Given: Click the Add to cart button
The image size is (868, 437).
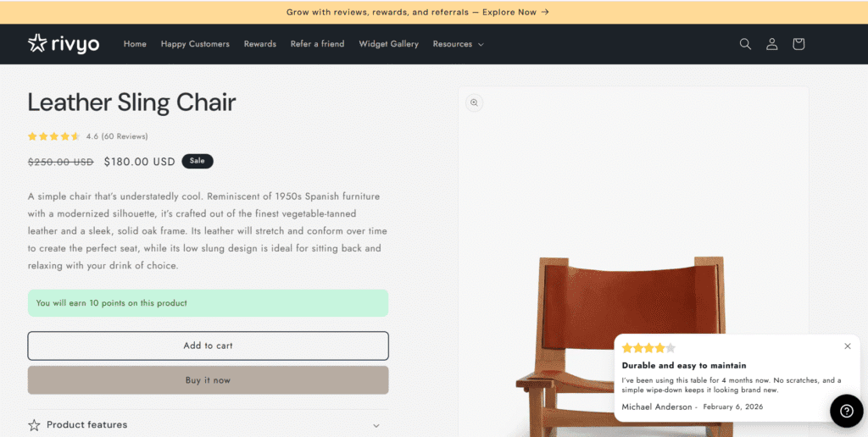Looking at the screenshot, I should click(208, 346).
